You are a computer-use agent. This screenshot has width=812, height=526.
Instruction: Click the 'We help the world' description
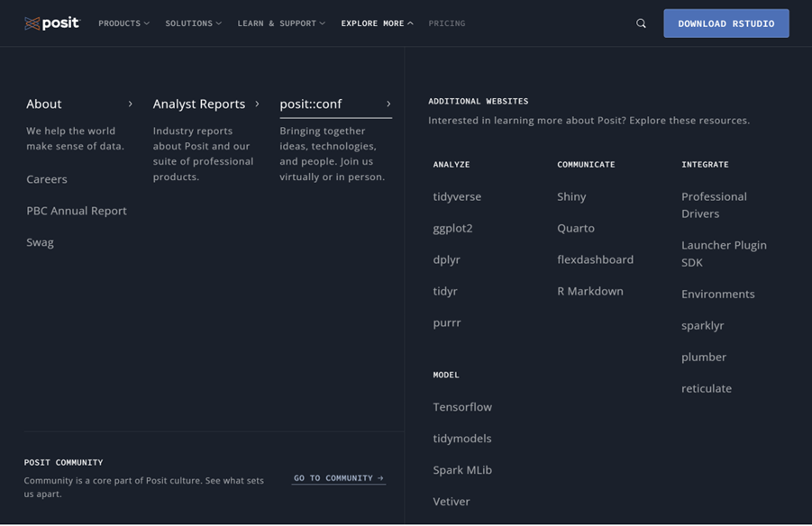(x=75, y=138)
